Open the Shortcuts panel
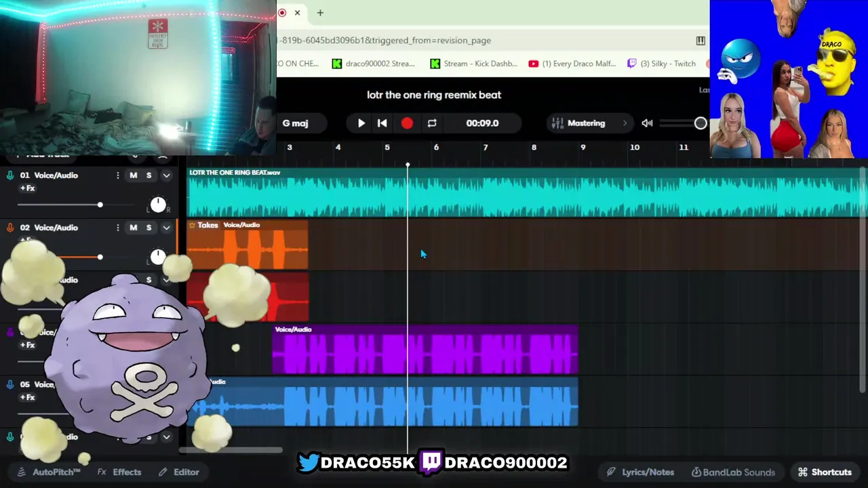This screenshot has width=868, height=488. (825, 472)
